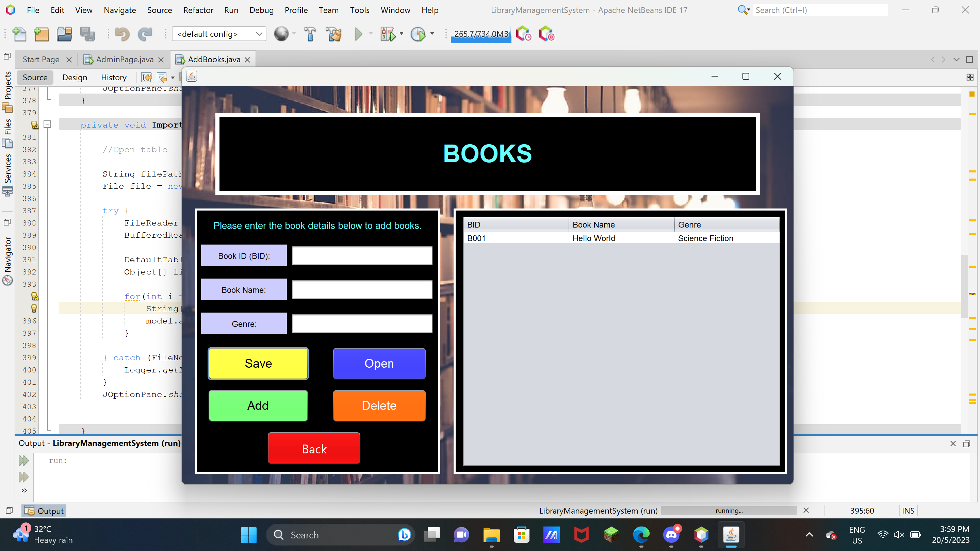The width and height of the screenshot is (980, 551).
Task: Click the Open Project folder icon
Action: coord(64,34)
